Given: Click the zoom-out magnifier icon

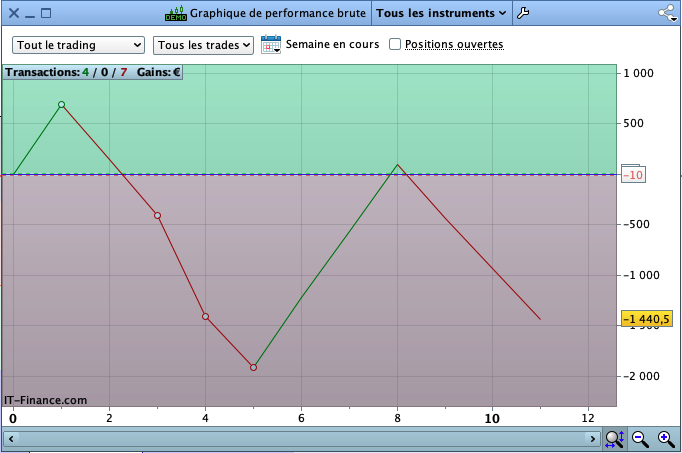Looking at the screenshot, I should [640, 439].
